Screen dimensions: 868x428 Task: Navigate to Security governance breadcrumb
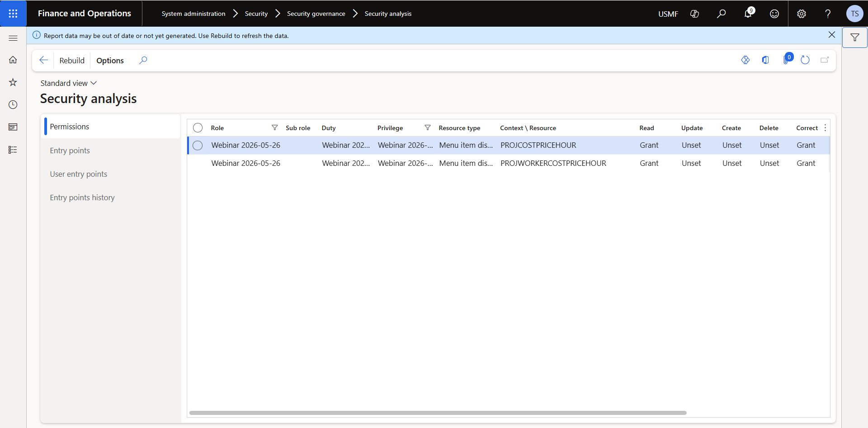(316, 14)
